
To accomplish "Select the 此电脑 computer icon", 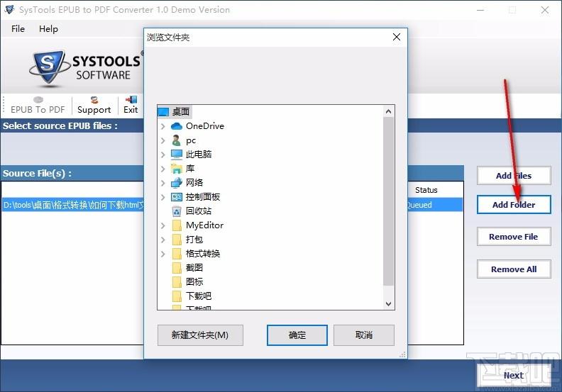I will [x=177, y=155].
